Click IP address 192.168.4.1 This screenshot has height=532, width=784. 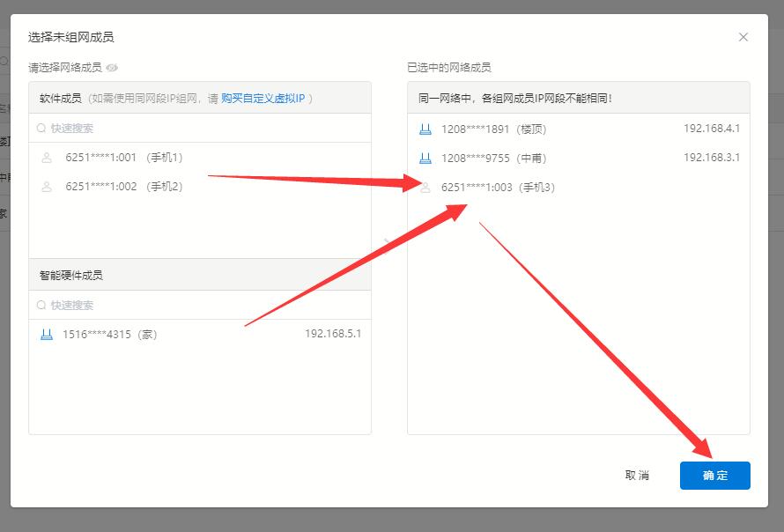pyautogui.click(x=712, y=129)
